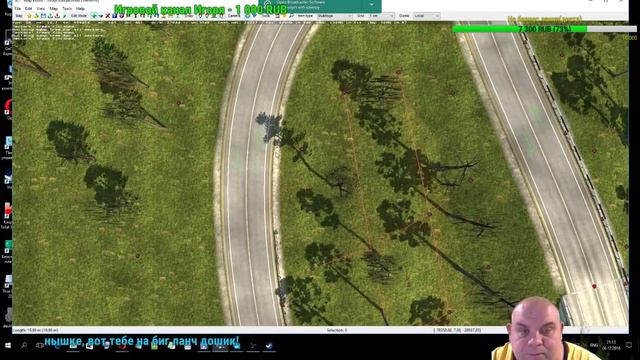Viewport: 640px width, 360px height.
Task: Click the first green arrow icon after Edit Mode
Action: tap(94, 16)
